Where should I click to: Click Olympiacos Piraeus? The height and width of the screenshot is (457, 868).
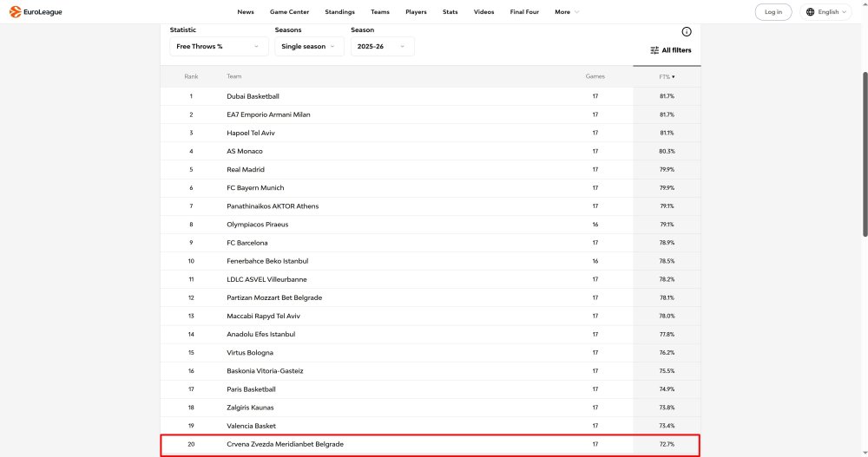258,224
